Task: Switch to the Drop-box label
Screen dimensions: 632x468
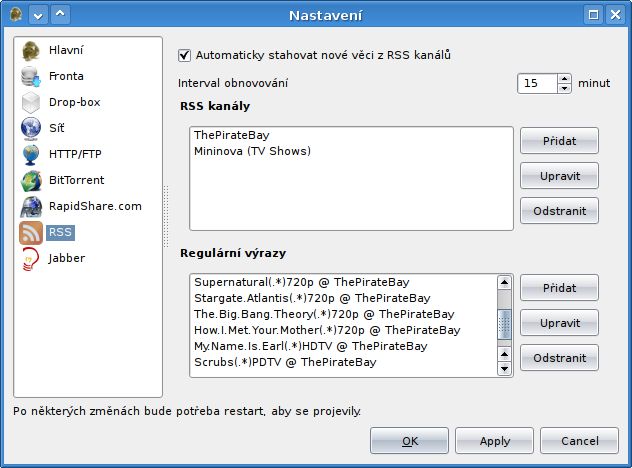Action: coord(75,102)
